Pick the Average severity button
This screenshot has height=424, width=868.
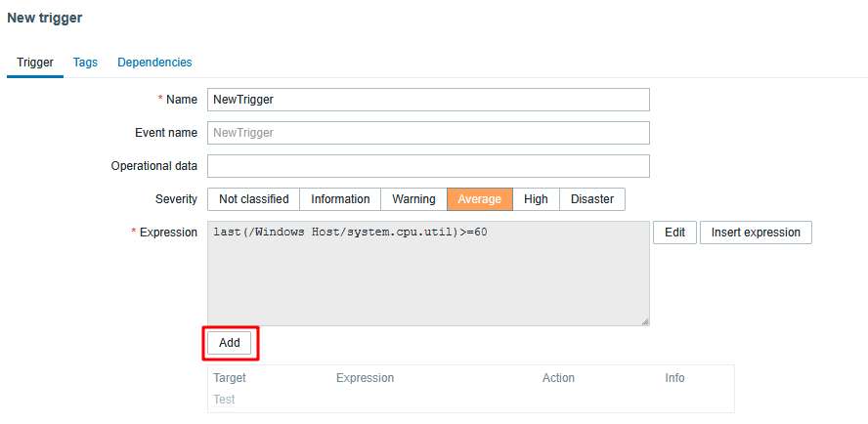pyautogui.click(x=479, y=199)
